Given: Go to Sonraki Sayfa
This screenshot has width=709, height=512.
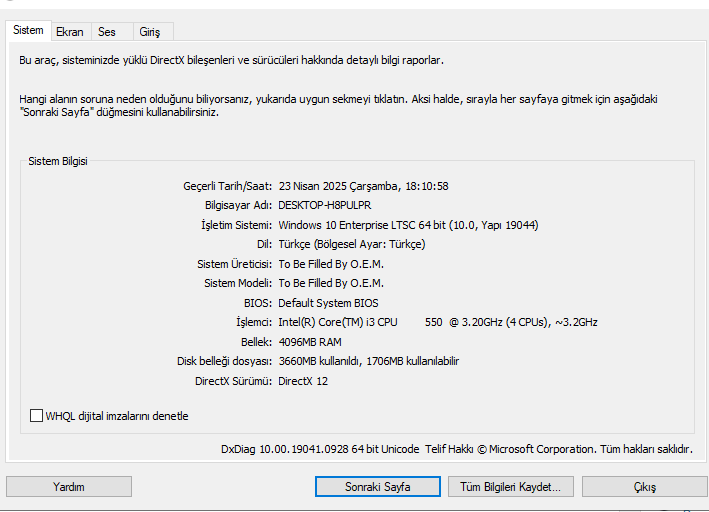Looking at the screenshot, I should pyautogui.click(x=378, y=487).
